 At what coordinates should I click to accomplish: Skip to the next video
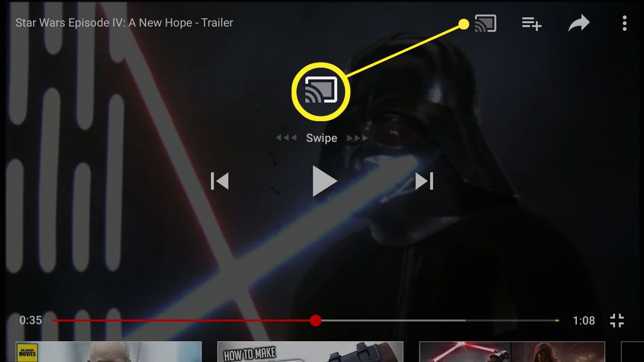[x=424, y=181]
